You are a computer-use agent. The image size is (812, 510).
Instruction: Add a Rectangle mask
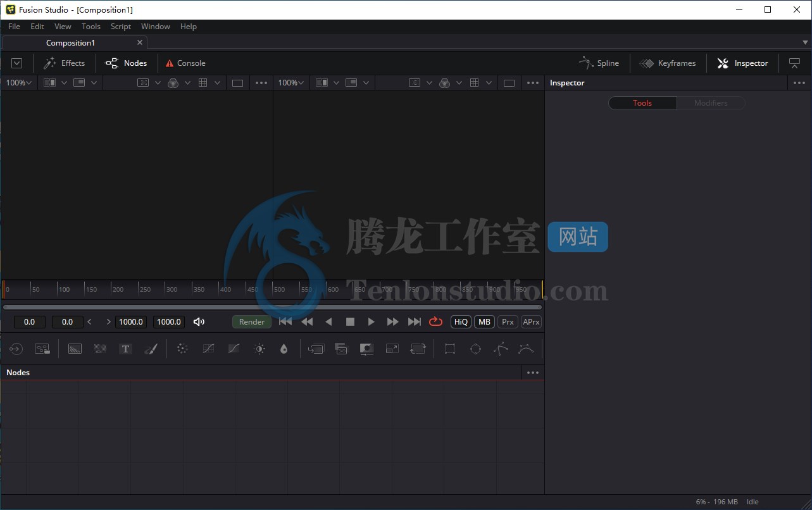point(450,349)
